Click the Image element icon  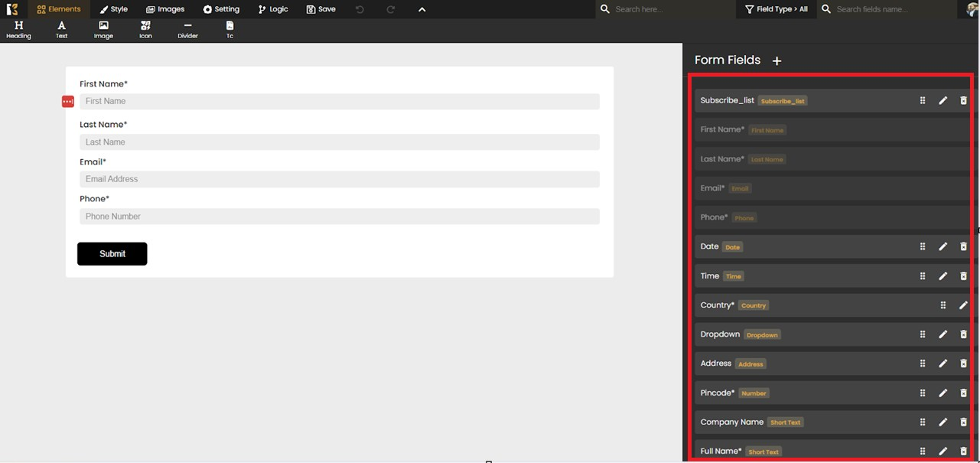(x=103, y=29)
